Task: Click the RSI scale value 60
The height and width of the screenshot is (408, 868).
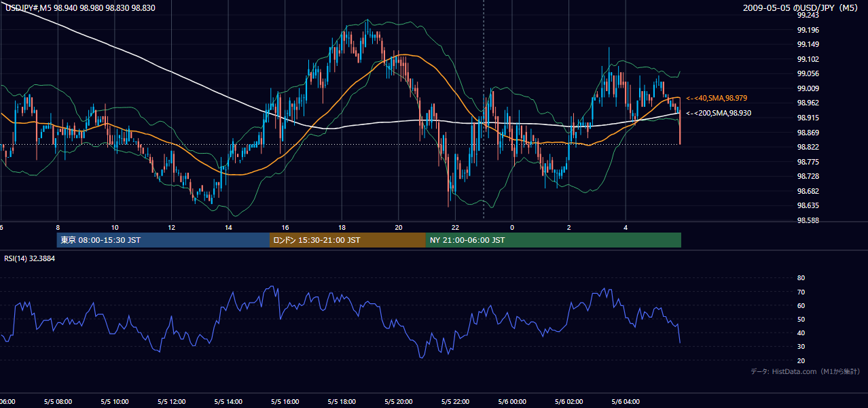Action: (801, 305)
